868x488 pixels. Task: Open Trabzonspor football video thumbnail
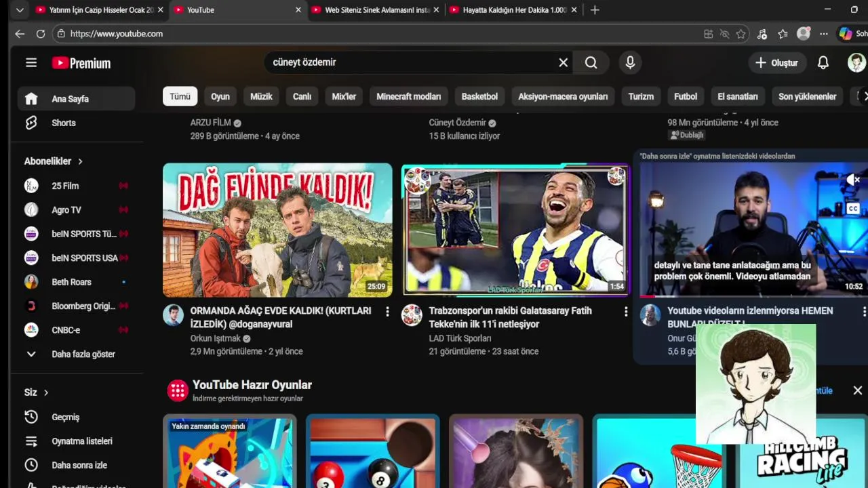(515, 230)
